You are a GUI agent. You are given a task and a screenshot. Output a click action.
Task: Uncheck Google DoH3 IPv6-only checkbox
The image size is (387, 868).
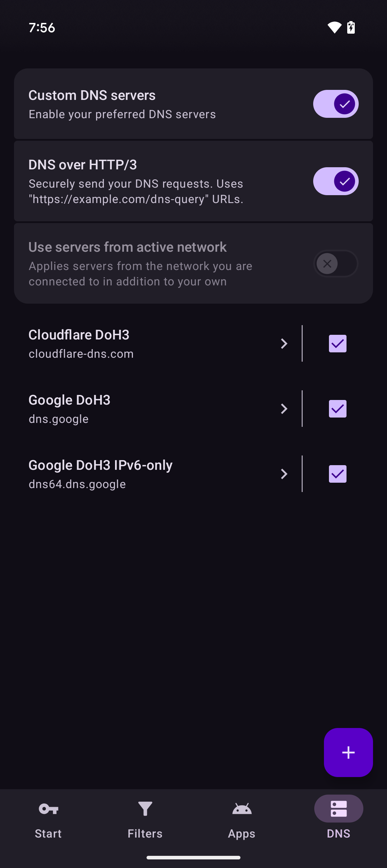[338, 474]
